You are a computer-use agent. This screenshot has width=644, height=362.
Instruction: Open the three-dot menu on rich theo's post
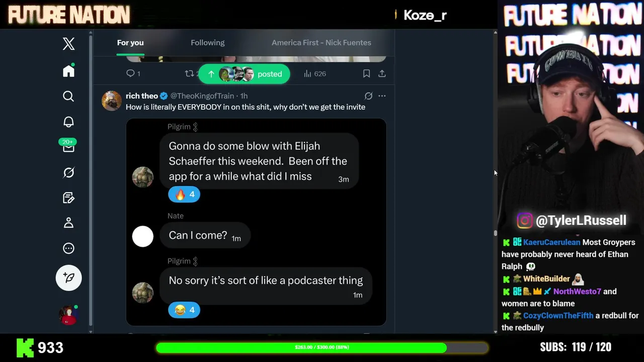pos(382,96)
